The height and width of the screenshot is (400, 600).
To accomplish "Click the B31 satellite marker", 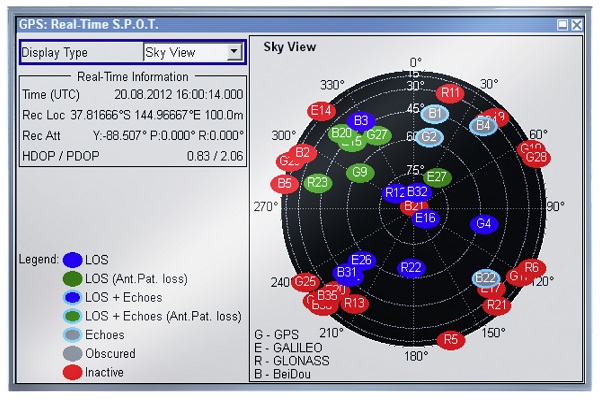I will click(347, 273).
